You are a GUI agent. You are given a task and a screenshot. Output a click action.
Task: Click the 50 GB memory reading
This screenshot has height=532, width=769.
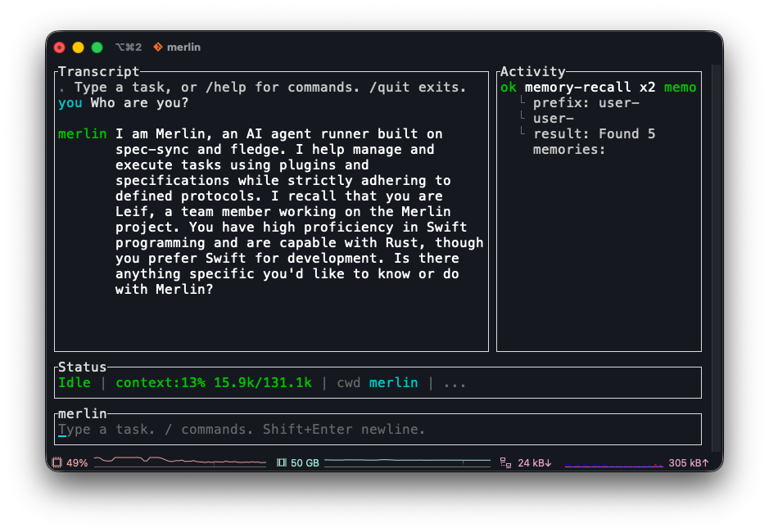tap(305, 463)
